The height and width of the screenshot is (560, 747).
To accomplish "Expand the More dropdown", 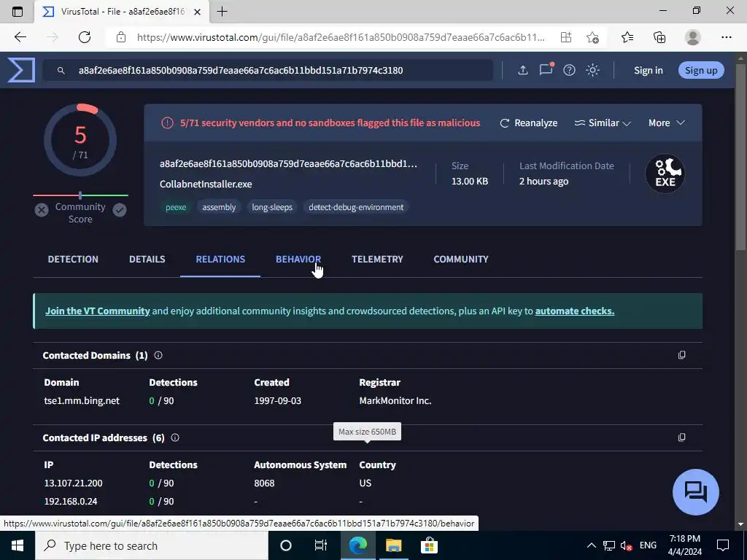I will [667, 122].
